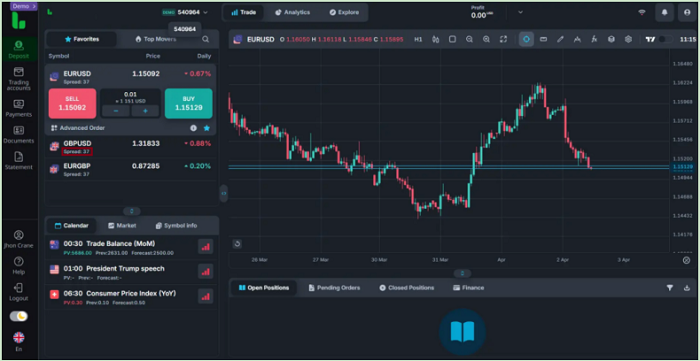Image resolution: width=700 pixels, height=361 pixels.
Task: Click the red SELL 1.15092 button
Action: (x=72, y=104)
